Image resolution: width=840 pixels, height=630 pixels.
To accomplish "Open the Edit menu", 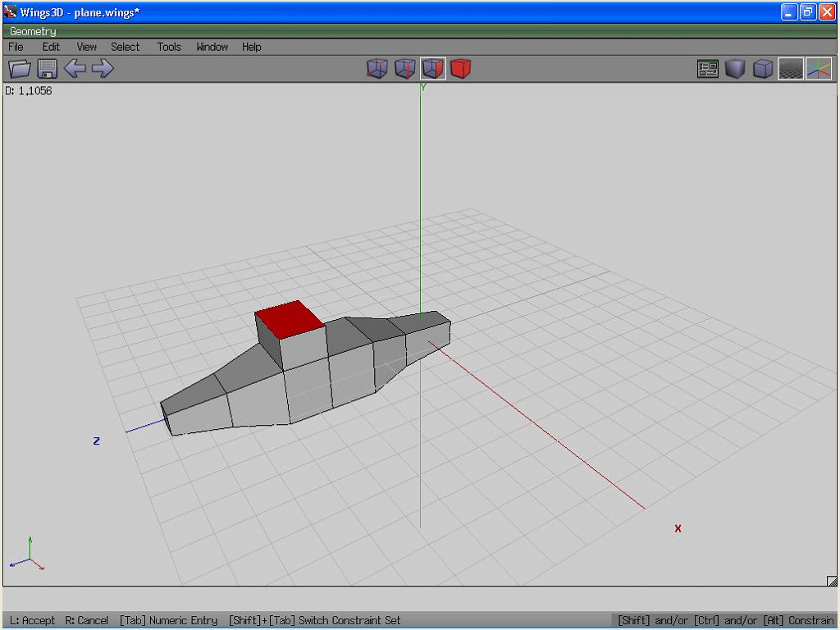I will pos(51,47).
